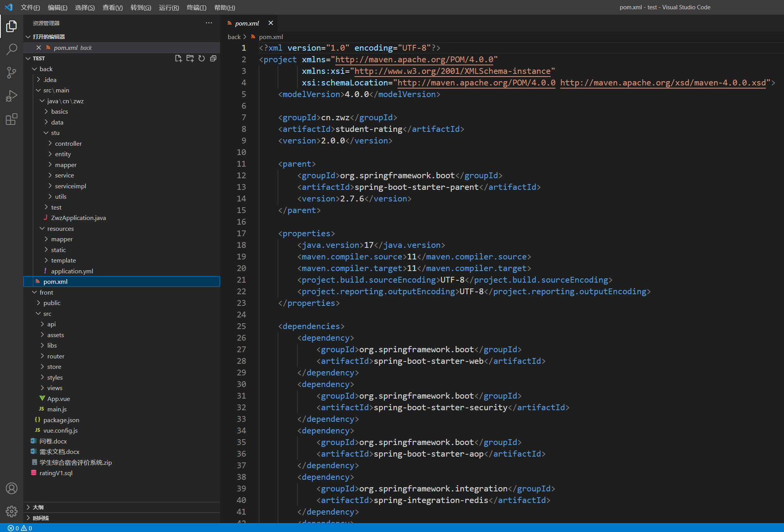
Task: Close the pom.xml editor tab
Action: (271, 23)
